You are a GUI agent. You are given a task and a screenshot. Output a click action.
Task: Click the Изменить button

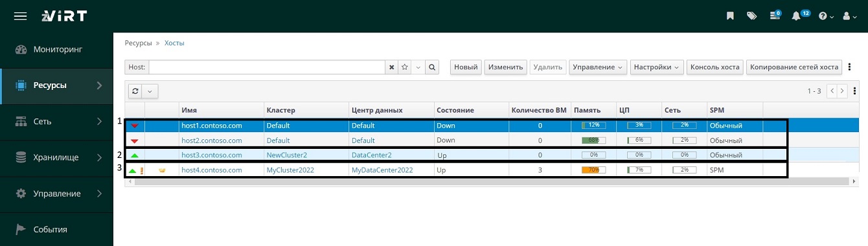[x=506, y=67]
